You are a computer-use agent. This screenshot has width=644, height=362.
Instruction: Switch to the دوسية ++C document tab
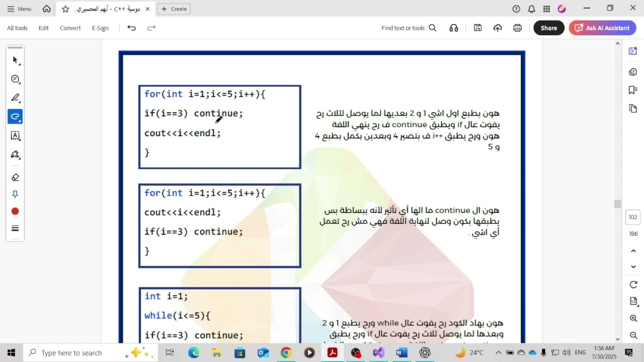(107, 9)
